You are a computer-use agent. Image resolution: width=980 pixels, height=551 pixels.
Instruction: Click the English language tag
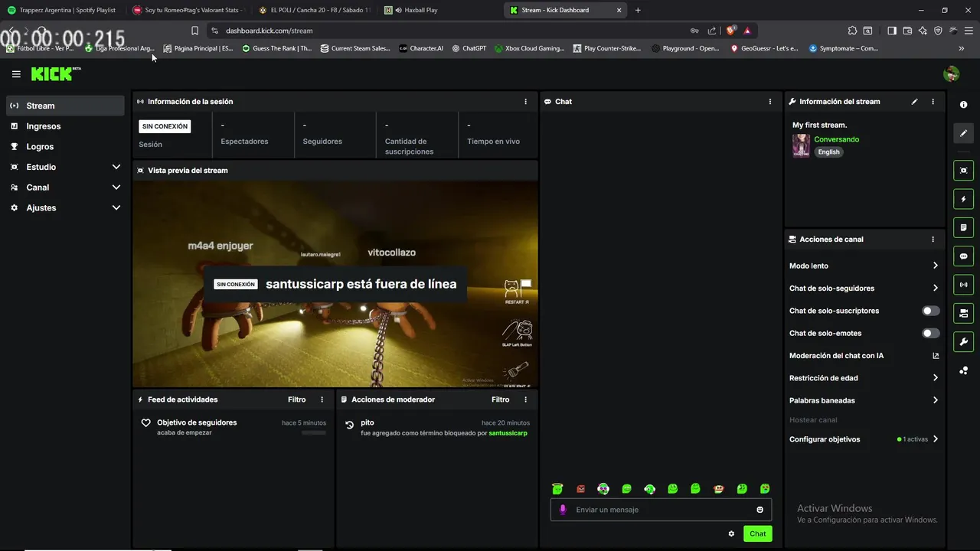click(x=828, y=152)
